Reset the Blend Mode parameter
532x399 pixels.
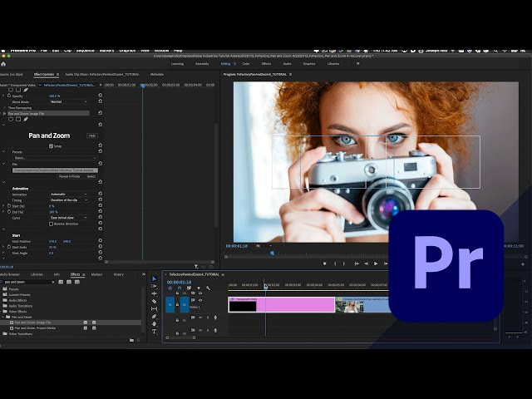[100, 101]
